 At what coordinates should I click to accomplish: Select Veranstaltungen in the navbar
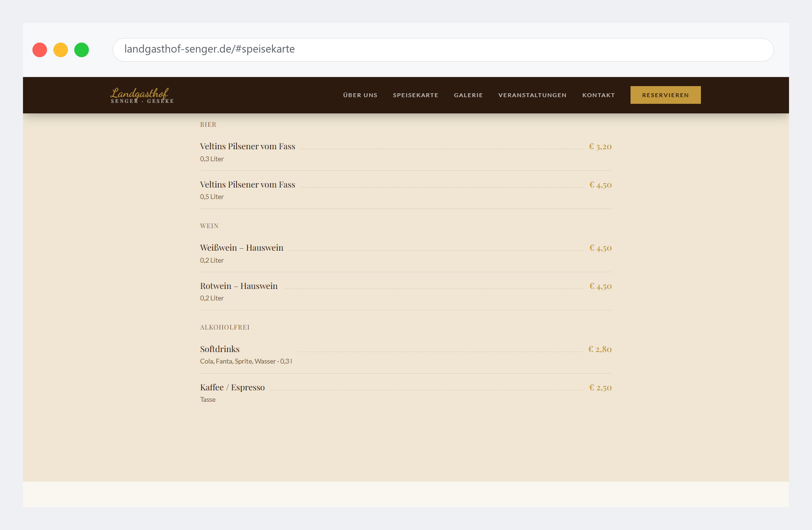coord(532,95)
